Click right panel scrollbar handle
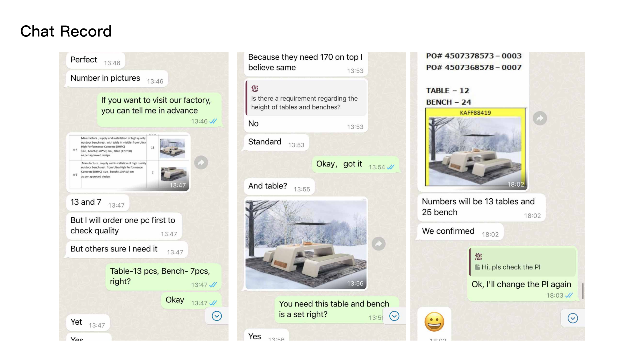The width and height of the screenshot is (644, 362). coord(583,291)
